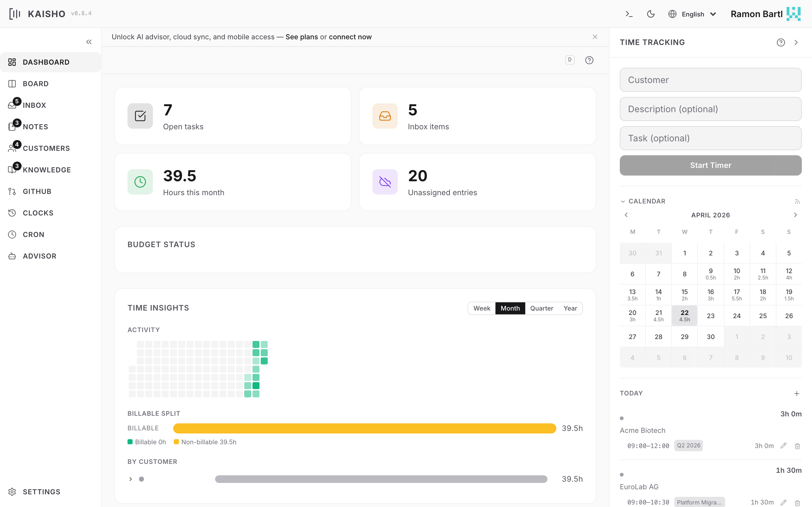The image size is (812, 507).
Task: Open the Advisor robot page
Action: (x=39, y=256)
